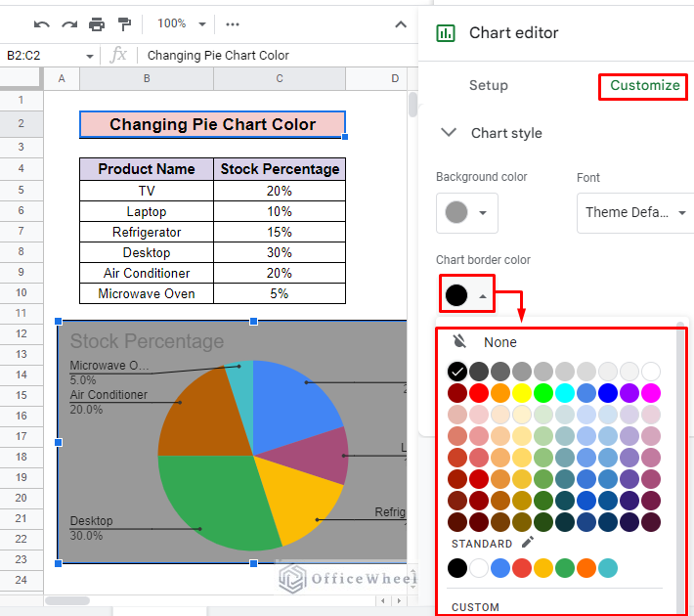Open the 100% zoom dropdown

point(182,23)
